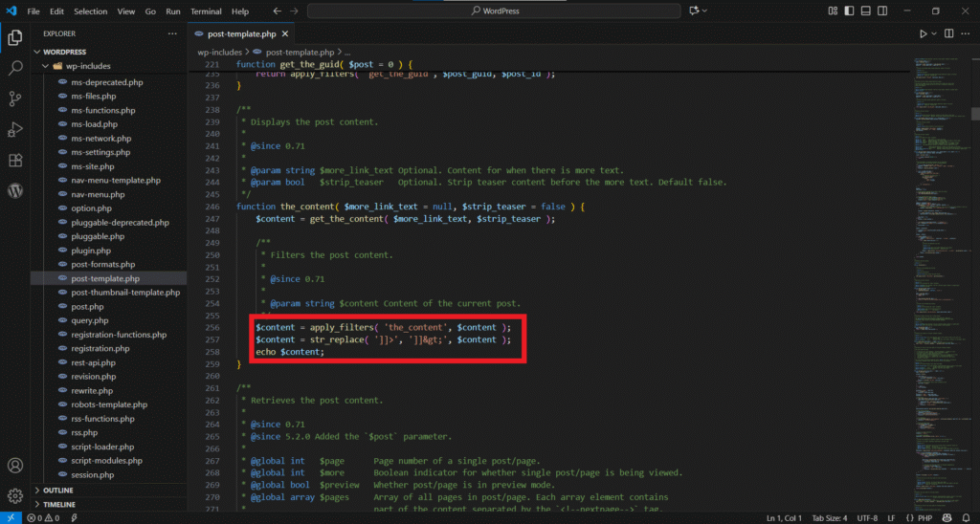Viewport: 980px width, 524px height.
Task: Open the run button dropdown arrow
Action: [933, 33]
